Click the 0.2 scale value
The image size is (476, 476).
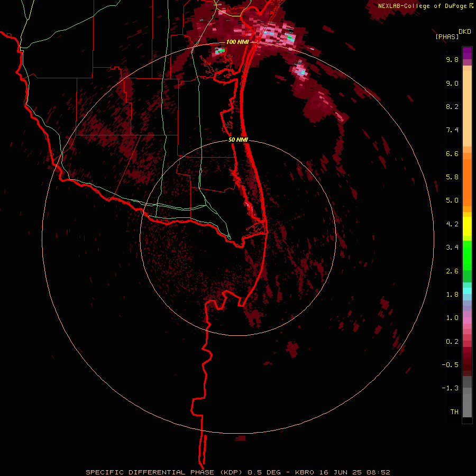(452, 342)
